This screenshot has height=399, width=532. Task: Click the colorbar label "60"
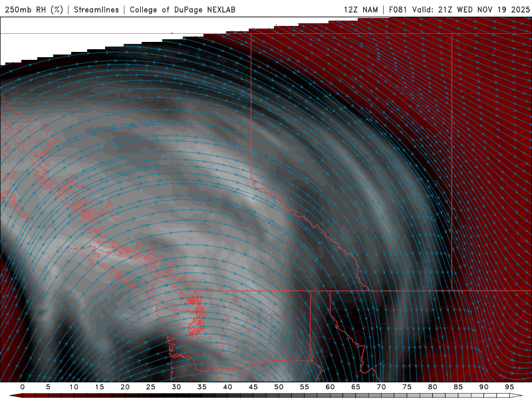tap(330, 387)
